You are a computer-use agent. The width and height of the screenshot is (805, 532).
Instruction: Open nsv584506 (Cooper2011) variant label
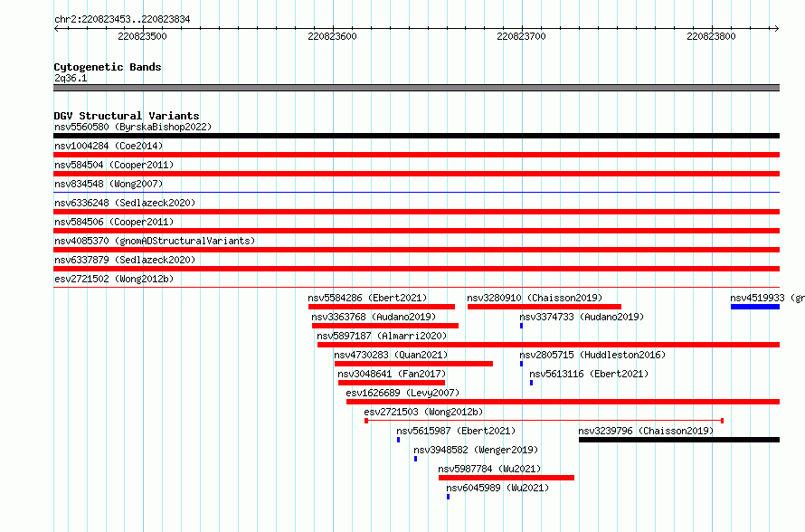tap(114, 222)
